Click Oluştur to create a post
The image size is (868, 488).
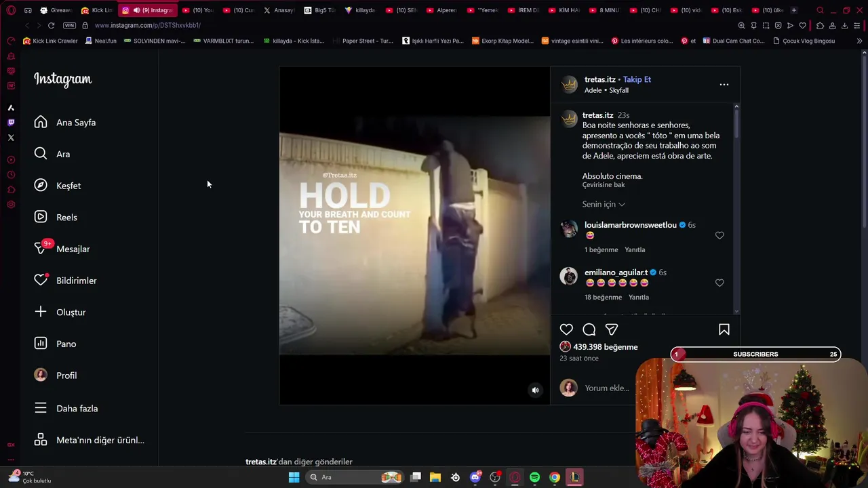(60, 312)
